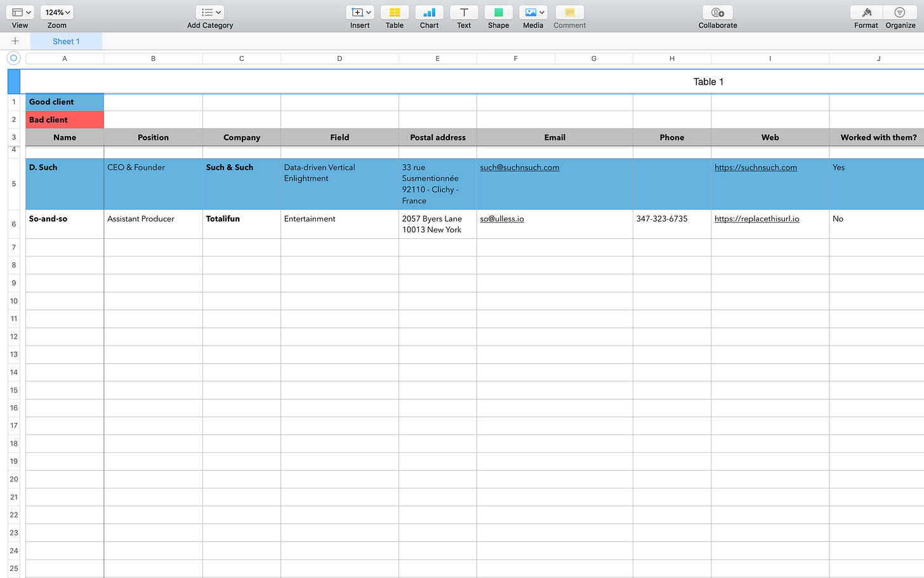
Task: Switch to the Sheet 1 tab
Action: [66, 41]
